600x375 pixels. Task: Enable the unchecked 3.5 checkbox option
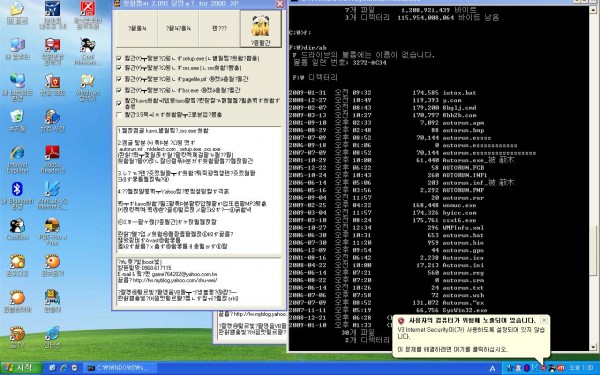click(119, 115)
